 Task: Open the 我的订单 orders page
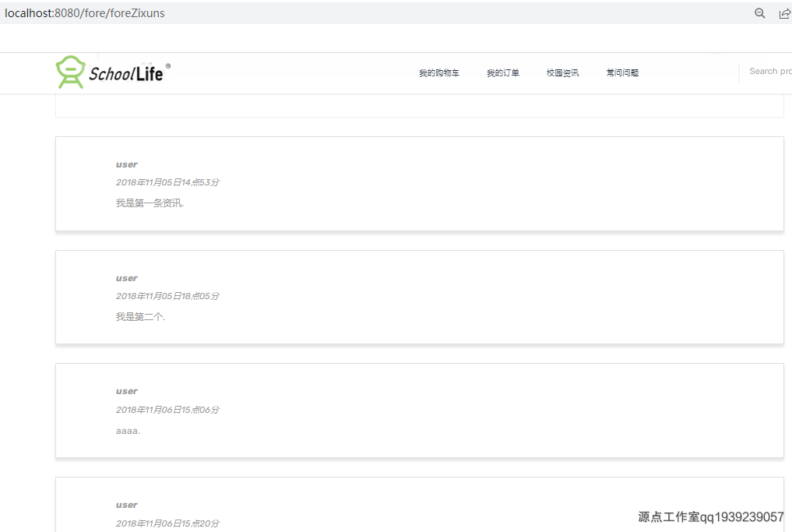click(503, 72)
